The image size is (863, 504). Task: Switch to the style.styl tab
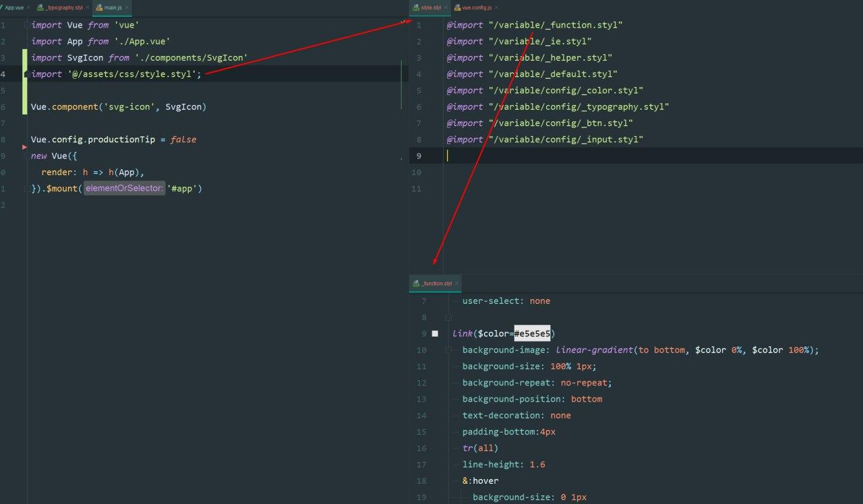coord(431,7)
